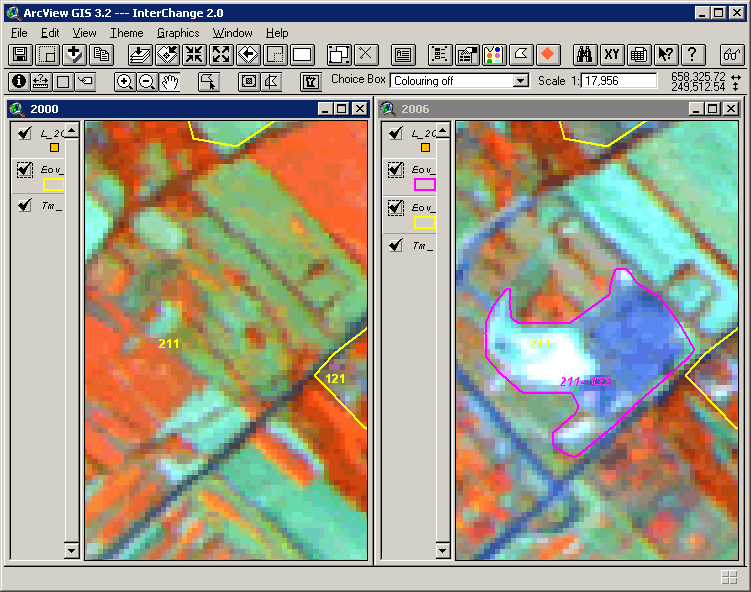Viewport: 751px width, 592px height.
Task: Uncheck magenta Eov theme in 2006 view
Action: 396,170
